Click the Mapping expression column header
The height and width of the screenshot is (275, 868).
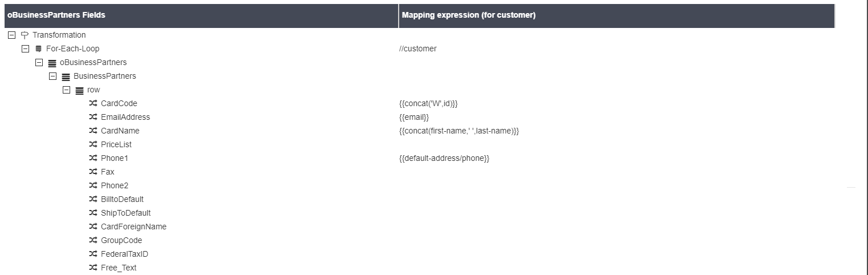(x=468, y=15)
